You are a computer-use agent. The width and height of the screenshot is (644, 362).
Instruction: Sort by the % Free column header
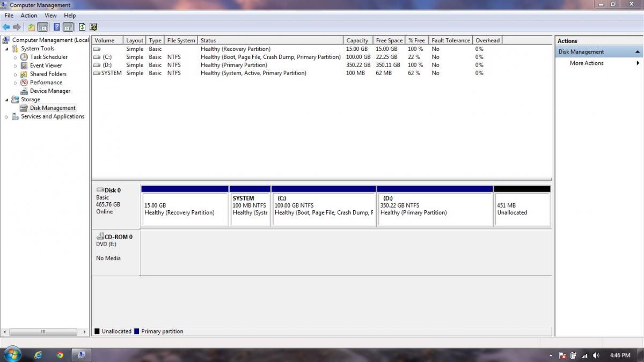pos(417,40)
